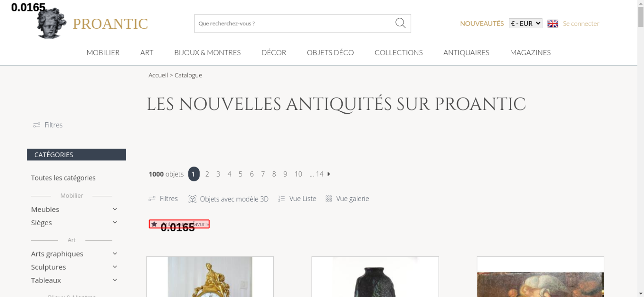This screenshot has width=644, height=297.
Task: Click the search input field
Action: [294, 23]
